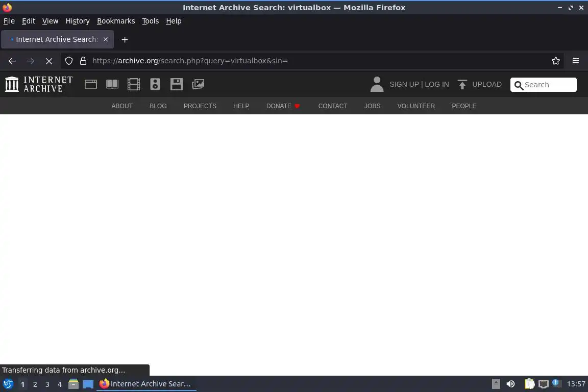Open the Help menu in menu bar
Viewport: 588px width, 392px height.
pyautogui.click(x=174, y=21)
